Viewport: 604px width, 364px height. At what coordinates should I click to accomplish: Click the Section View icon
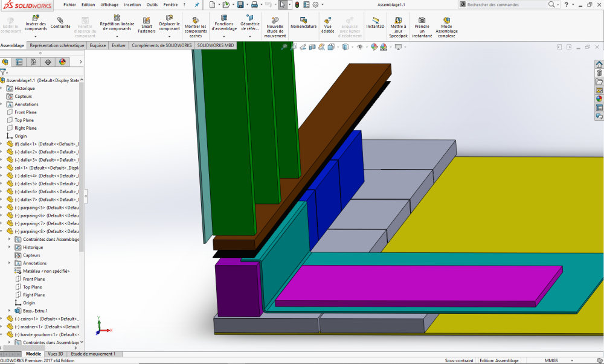tap(312, 47)
